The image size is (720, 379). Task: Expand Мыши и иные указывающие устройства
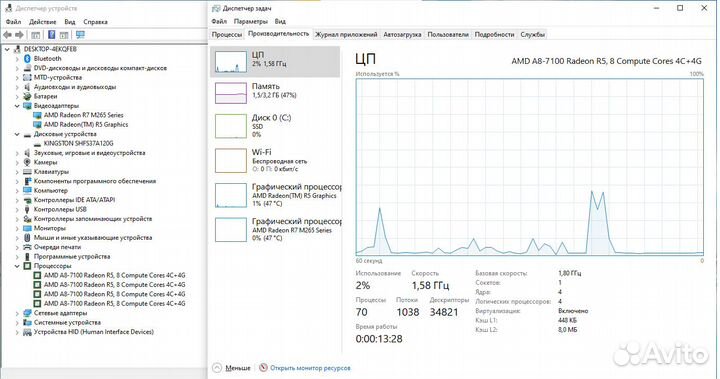pyautogui.click(x=17, y=238)
